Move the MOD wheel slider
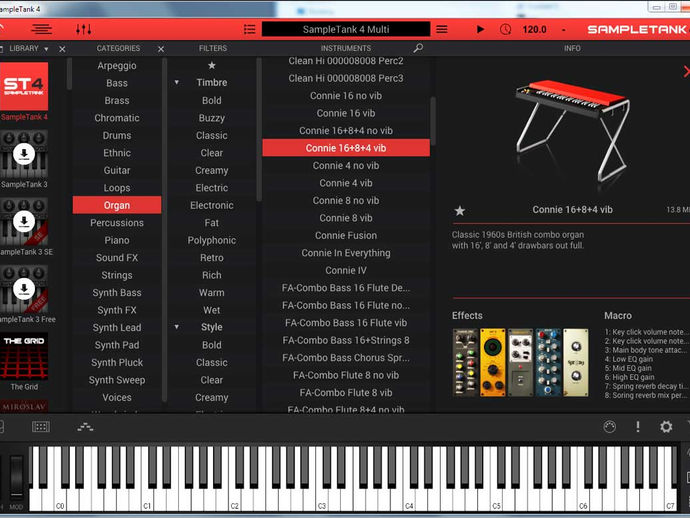 [x=16, y=477]
